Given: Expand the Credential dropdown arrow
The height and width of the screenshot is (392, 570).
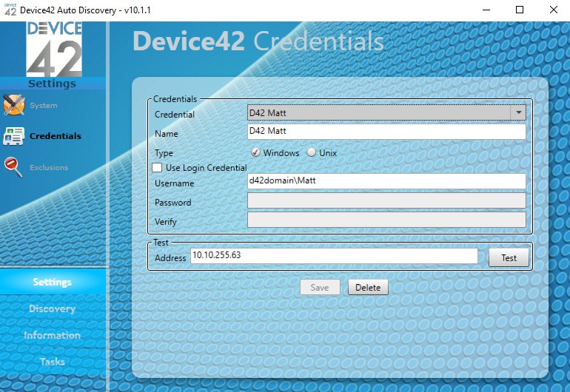Looking at the screenshot, I should [x=519, y=112].
